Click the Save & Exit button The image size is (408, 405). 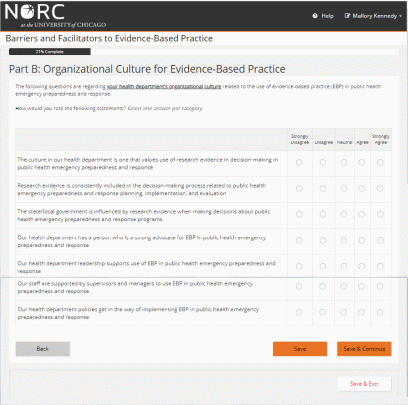pos(364,384)
